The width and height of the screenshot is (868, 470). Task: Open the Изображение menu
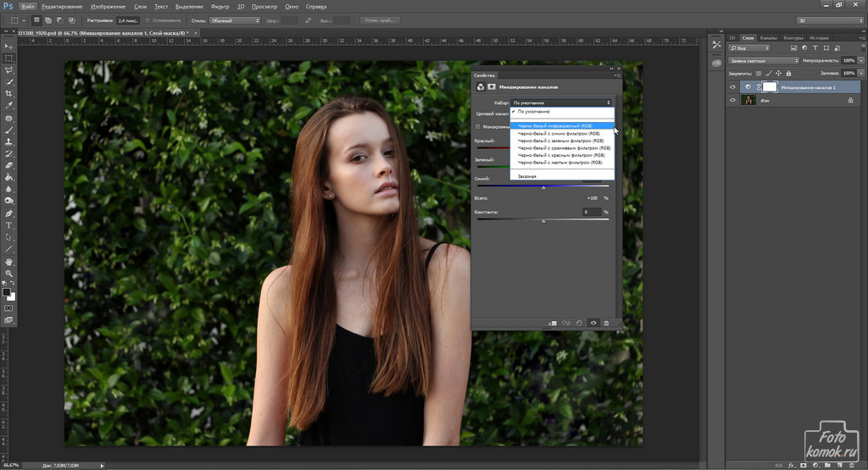point(108,7)
